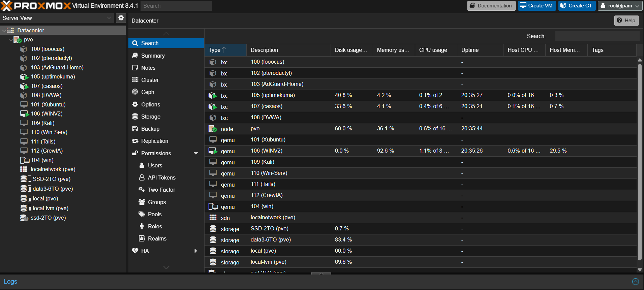Select 102 (pterodactyl) in the tree
Image resolution: width=644 pixels, height=290 pixels.
(x=52, y=58)
